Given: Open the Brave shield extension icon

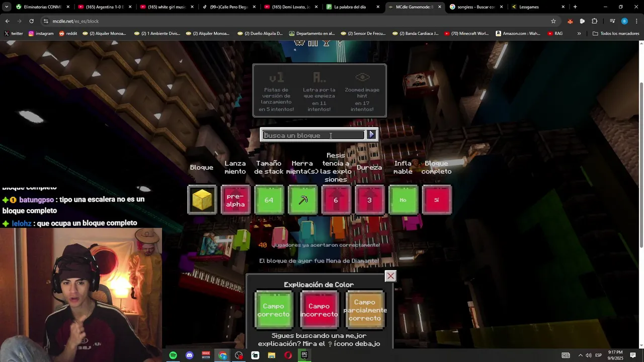Looking at the screenshot, I should tap(570, 21).
